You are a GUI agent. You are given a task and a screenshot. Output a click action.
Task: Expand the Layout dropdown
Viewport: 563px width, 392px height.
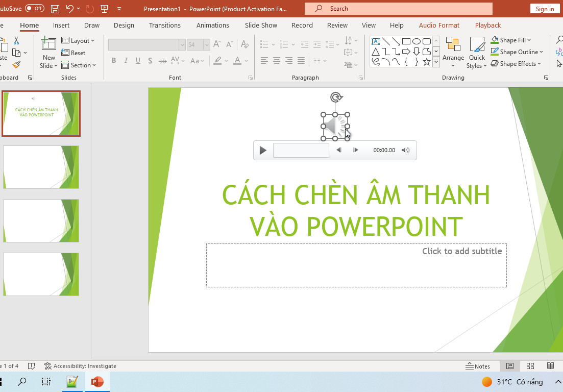tap(78, 40)
